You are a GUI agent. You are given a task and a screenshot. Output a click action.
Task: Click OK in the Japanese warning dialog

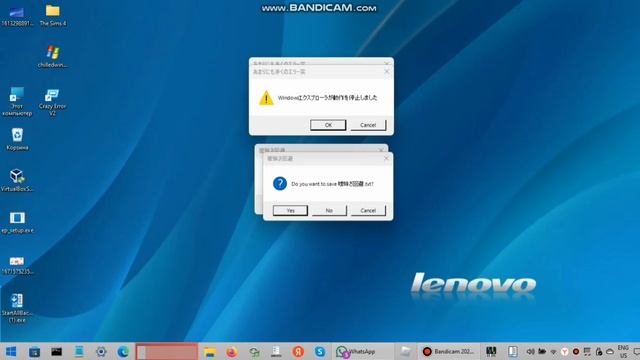click(328, 125)
